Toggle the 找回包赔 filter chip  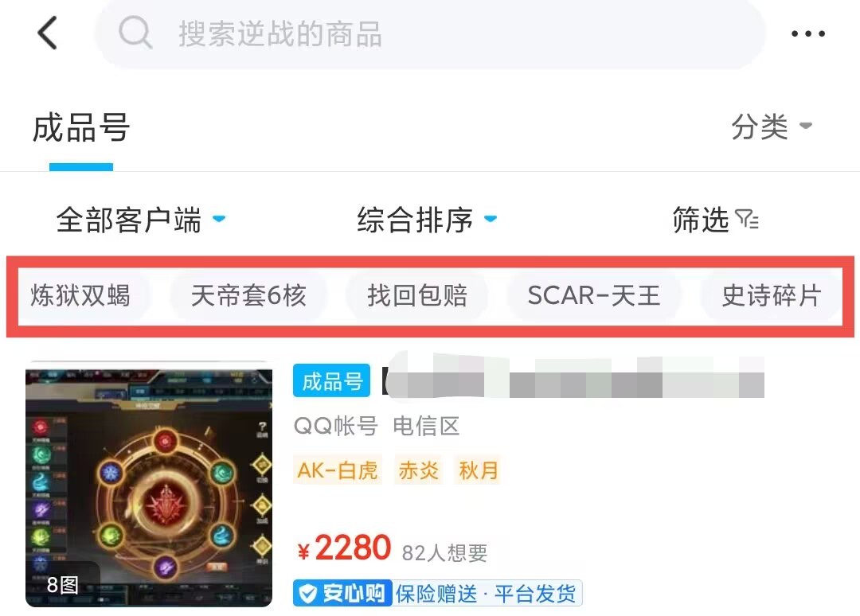pos(416,295)
